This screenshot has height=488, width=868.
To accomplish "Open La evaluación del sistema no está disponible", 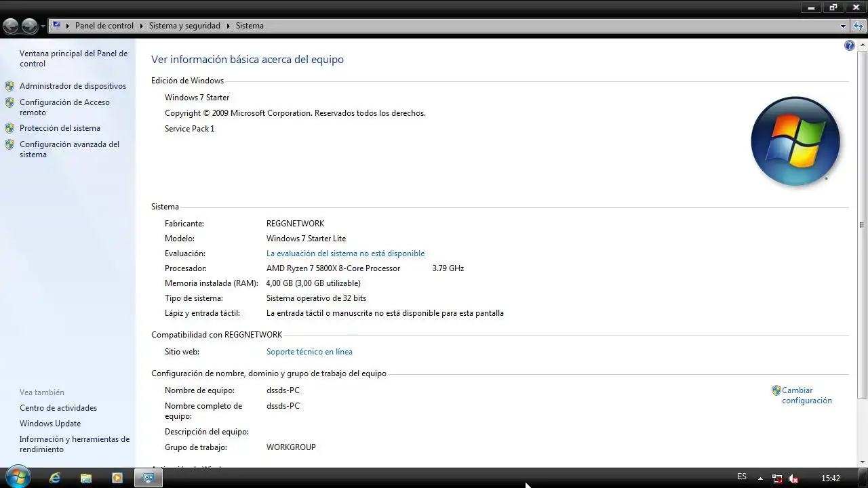I will [345, 253].
